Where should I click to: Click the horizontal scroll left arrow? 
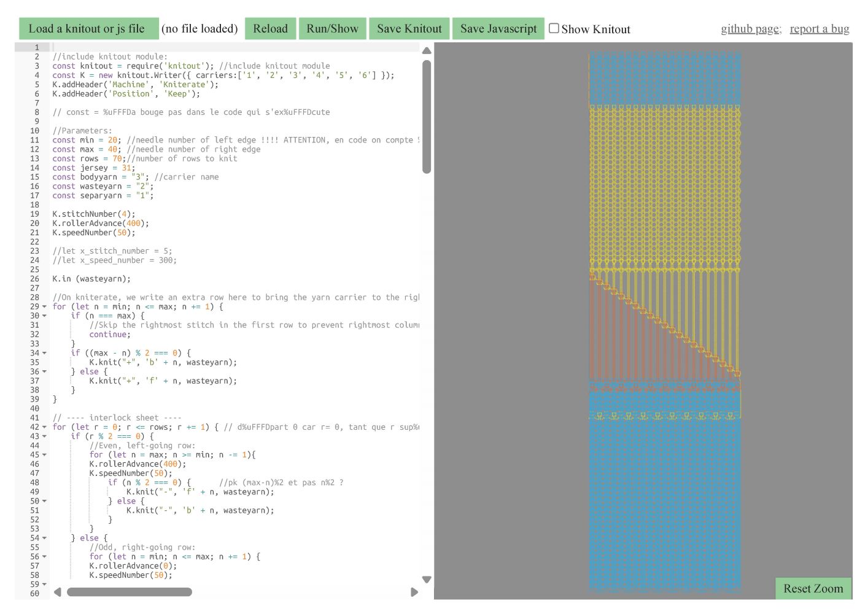tap(58, 592)
